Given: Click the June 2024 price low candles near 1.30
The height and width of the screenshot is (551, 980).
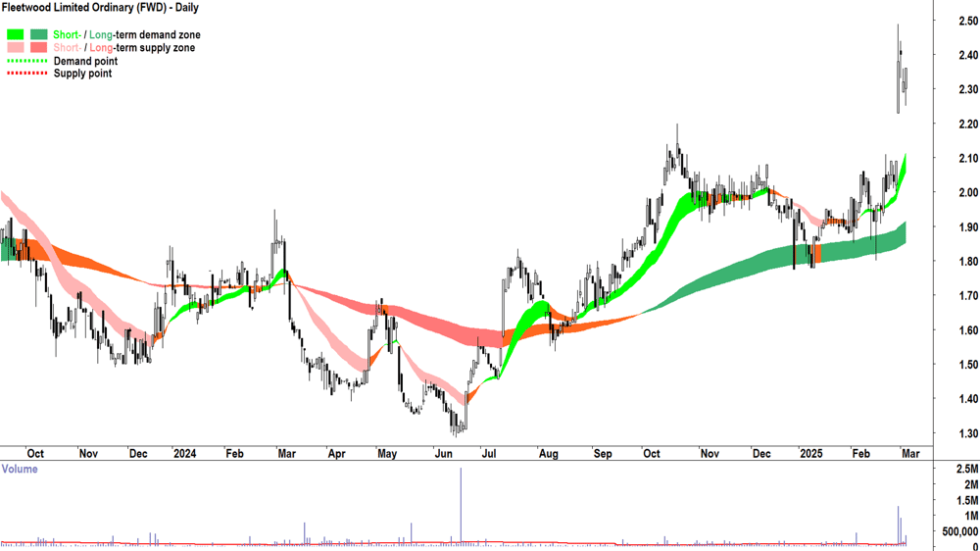Looking at the screenshot, I should (x=460, y=427).
